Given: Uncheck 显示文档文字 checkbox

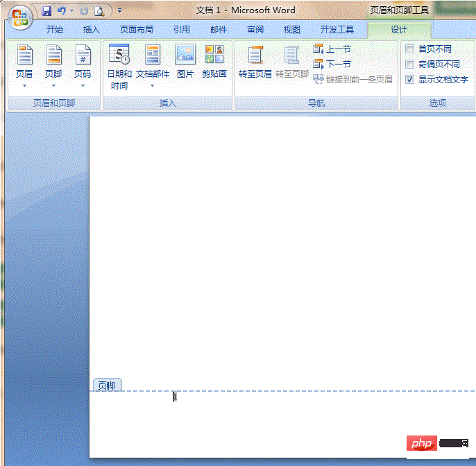Looking at the screenshot, I should [410, 80].
